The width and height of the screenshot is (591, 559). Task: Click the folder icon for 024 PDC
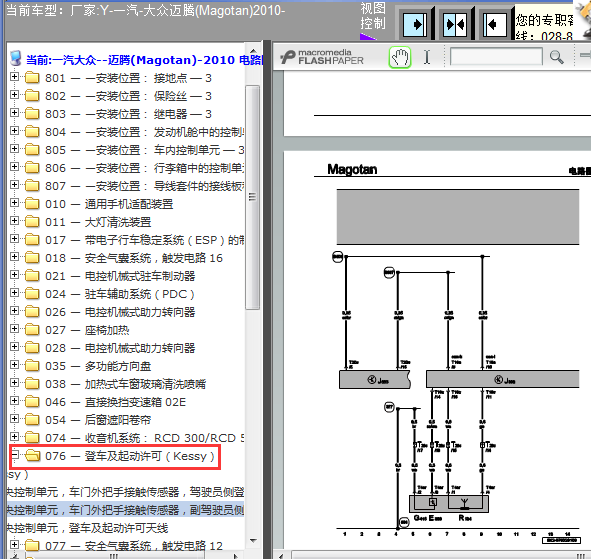(32, 294)
